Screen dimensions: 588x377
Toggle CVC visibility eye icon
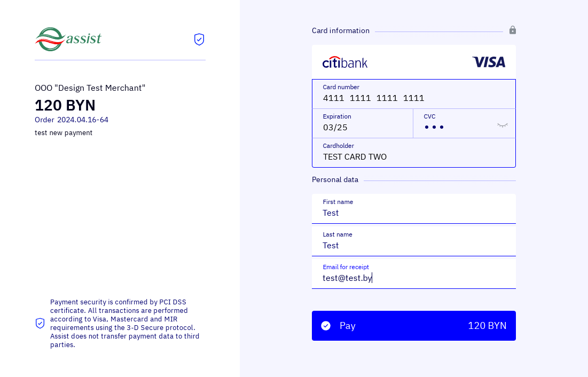(x=503, y=125)
